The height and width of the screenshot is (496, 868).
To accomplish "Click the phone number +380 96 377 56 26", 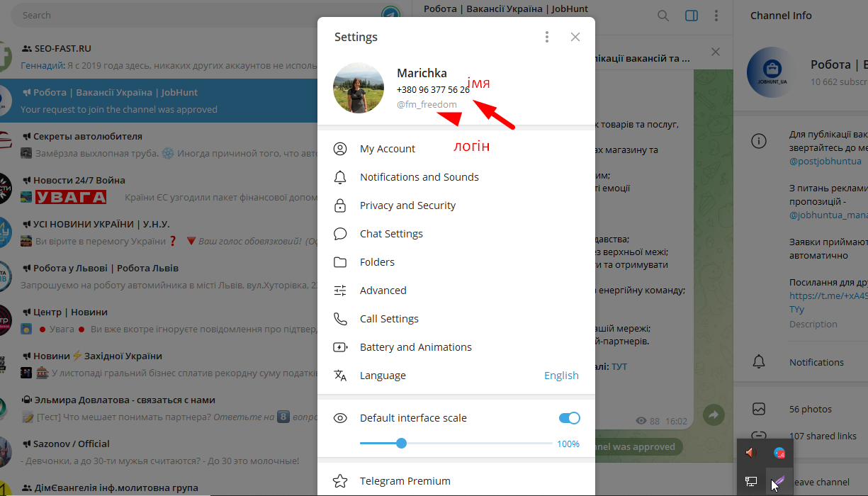I will click(433, 89).
